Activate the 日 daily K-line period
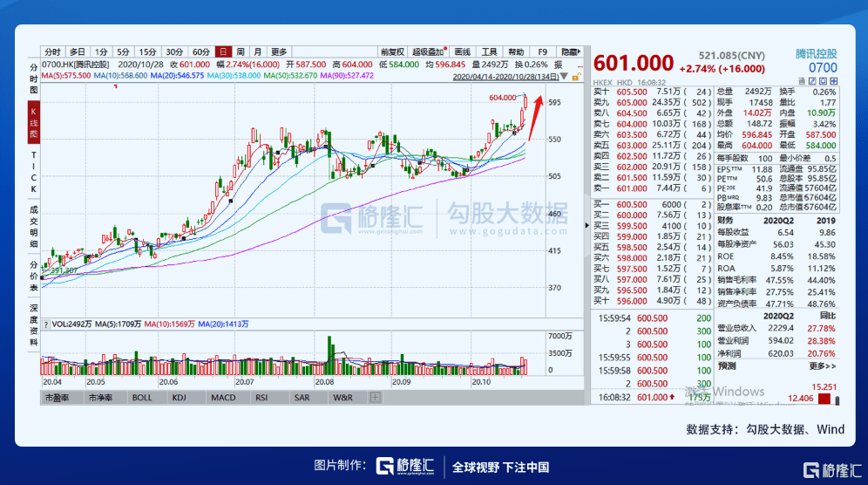868x485 pixels. 223,51
